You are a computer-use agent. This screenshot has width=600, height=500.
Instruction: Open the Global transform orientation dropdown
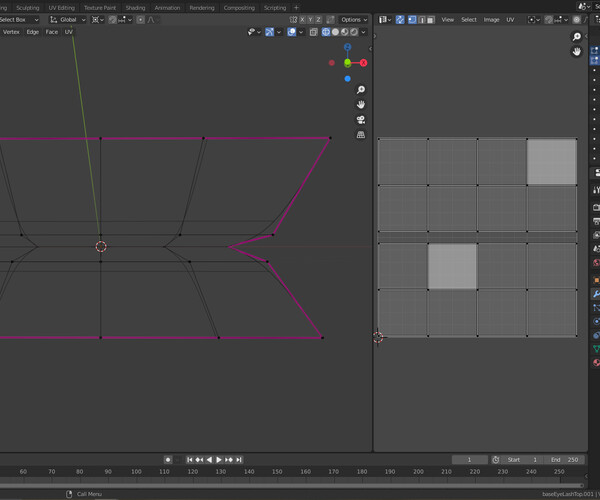tap(68, 20)
